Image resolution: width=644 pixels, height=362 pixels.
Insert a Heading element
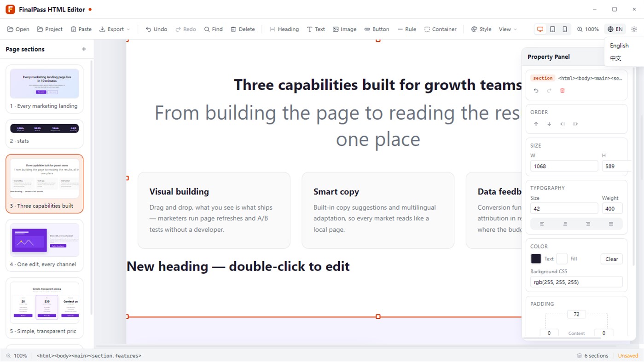(284, 29)
